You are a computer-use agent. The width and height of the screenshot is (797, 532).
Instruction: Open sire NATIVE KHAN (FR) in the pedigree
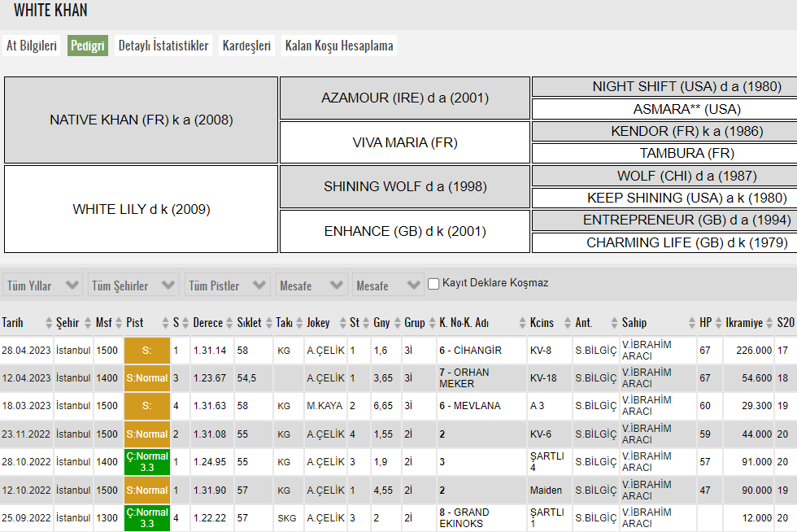(x=142, y=120)
